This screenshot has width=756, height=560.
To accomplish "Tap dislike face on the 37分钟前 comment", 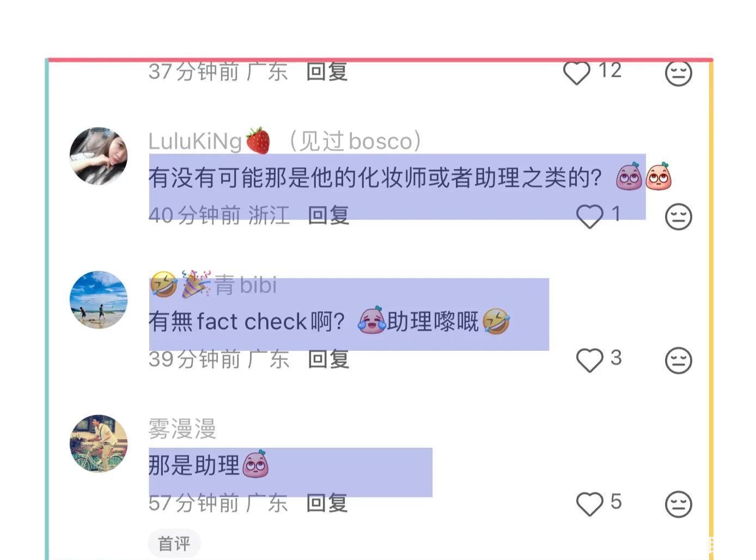I will point(679,73).
